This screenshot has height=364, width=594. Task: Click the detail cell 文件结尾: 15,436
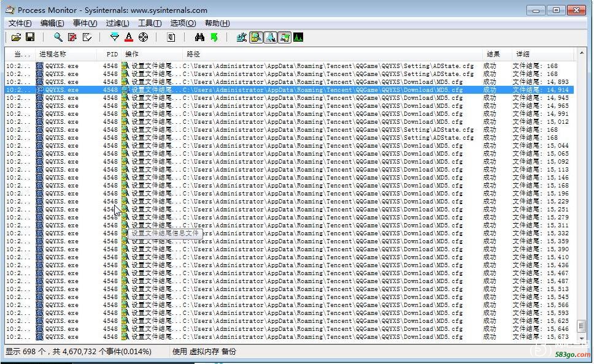541,265
